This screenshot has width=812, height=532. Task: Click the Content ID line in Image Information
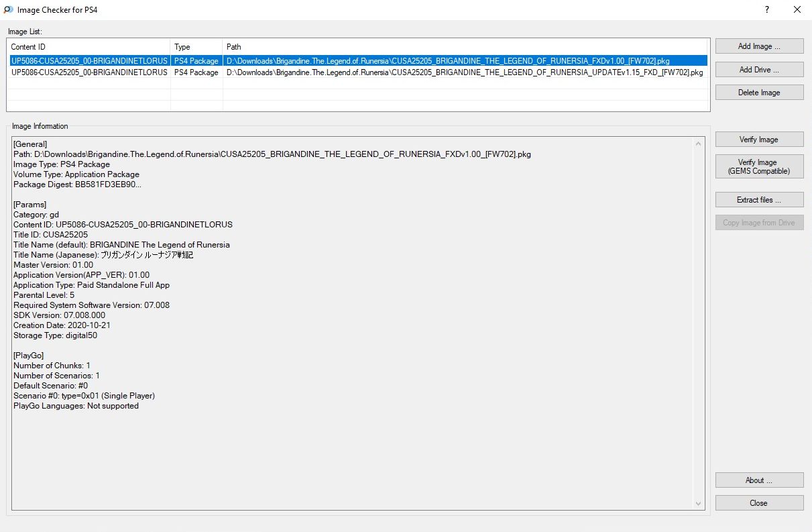pos(123,225)
